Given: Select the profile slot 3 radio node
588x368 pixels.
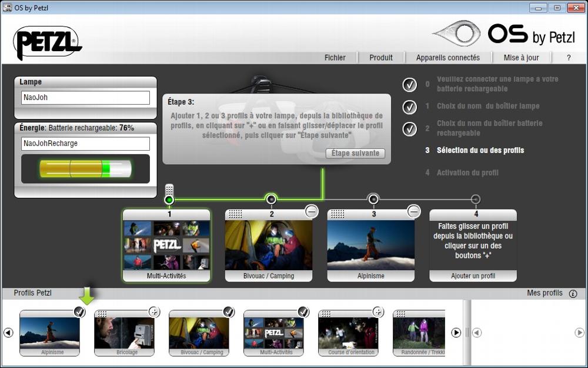Looking at the screenshot, I should tap(373, 200).
